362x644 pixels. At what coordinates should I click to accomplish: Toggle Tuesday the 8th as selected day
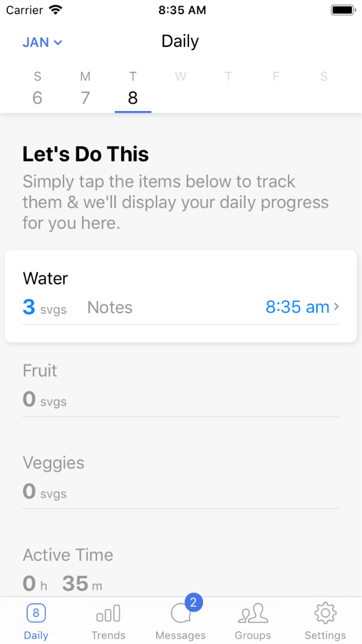click(133, 97)
